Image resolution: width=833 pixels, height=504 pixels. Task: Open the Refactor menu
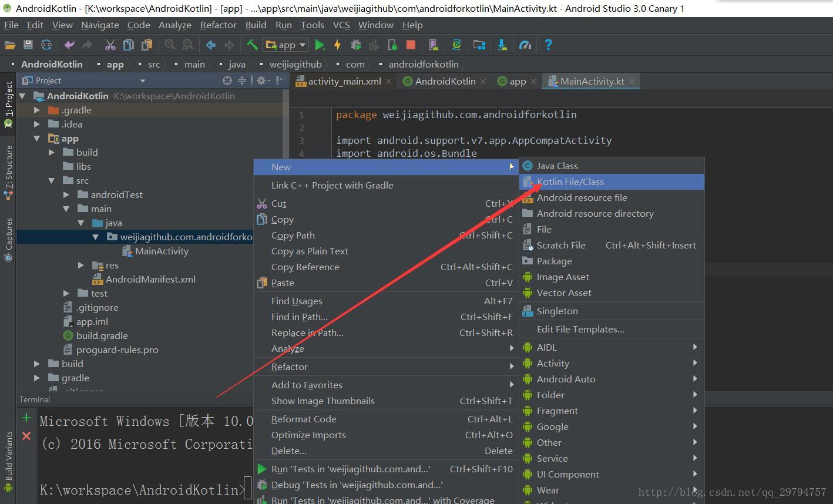(x=218, y=25)
